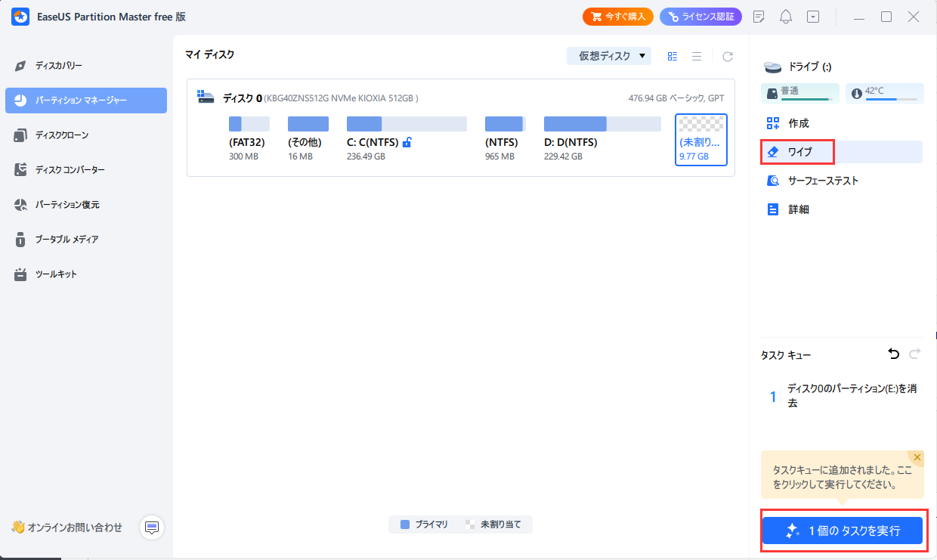Click the マイ ディスク heading
This screenshot has height=560, width=937.
click(210, 54)
